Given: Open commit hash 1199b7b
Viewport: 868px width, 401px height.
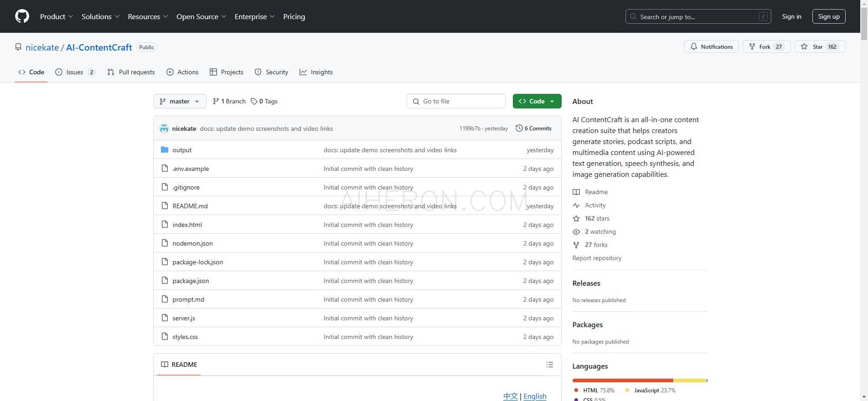Looking at the screenshot, I should click(470, 129).
